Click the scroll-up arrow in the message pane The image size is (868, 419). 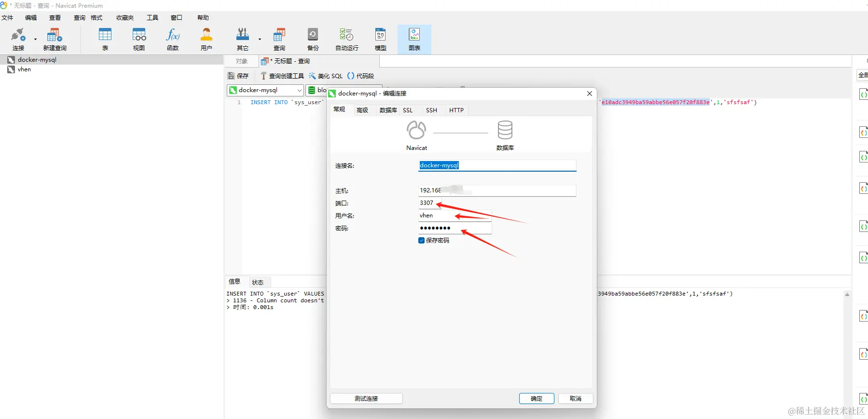point(847,295)
